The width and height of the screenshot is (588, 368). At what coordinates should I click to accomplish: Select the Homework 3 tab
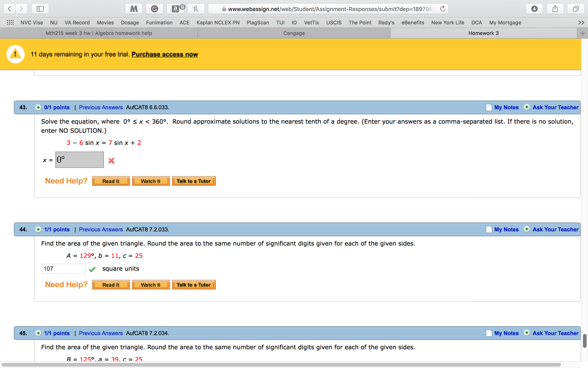[x=483, y=33]
